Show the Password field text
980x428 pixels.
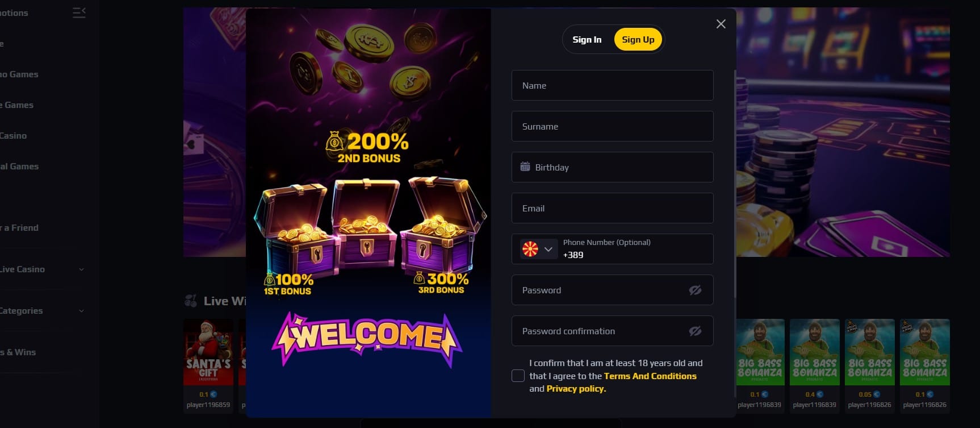coord(695,290)
